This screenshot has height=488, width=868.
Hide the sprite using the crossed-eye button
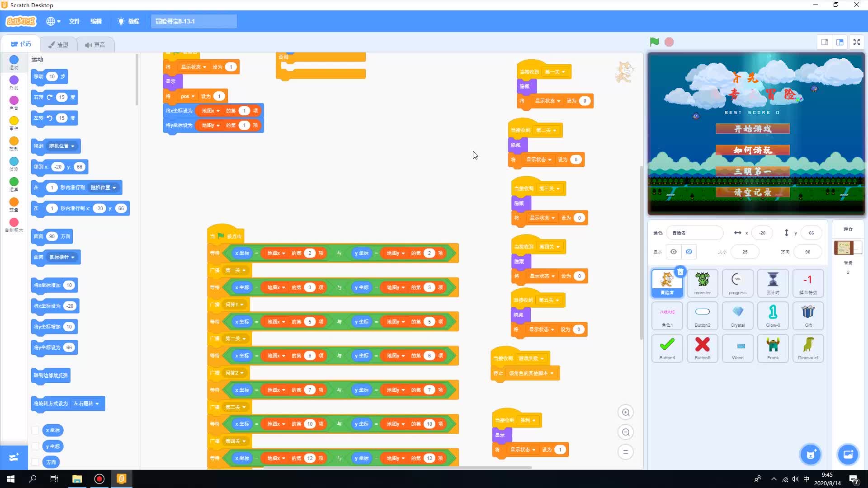point(689,252)
